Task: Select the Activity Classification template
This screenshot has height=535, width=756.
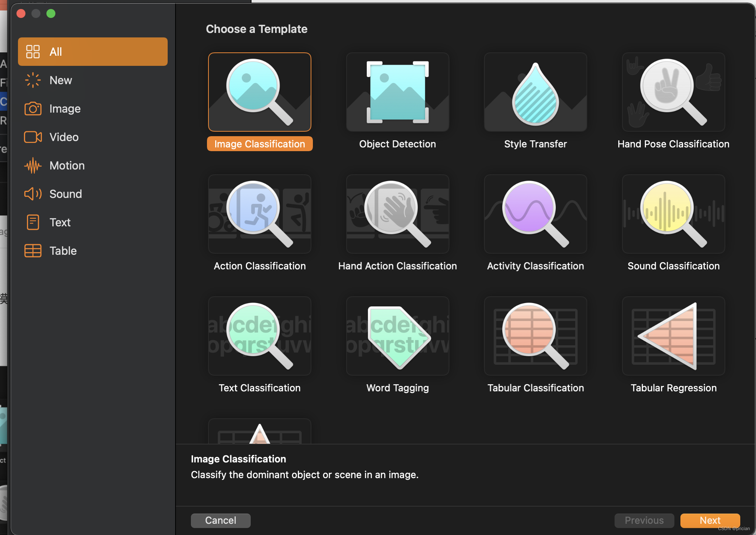Action: click(x=535, y=214)
